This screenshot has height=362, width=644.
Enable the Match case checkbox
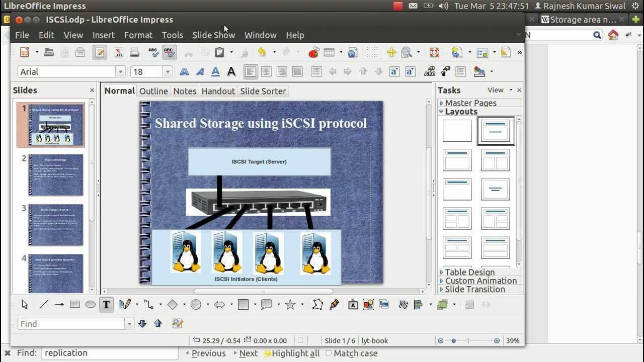pos(329,353)
